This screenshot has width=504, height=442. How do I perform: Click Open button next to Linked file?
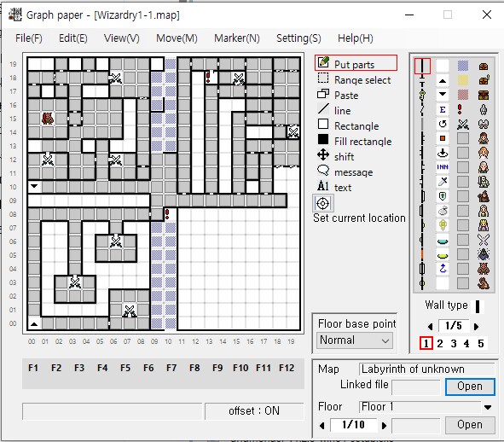click(470, 387)
